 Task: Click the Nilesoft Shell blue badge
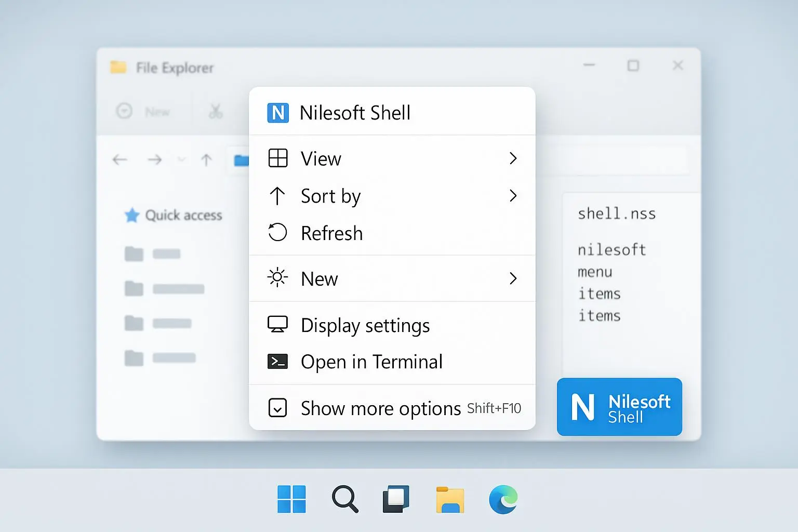(619, 407)
